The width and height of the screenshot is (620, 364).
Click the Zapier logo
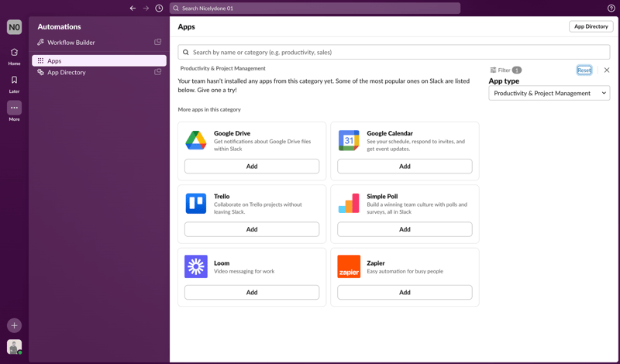[349, 266]
